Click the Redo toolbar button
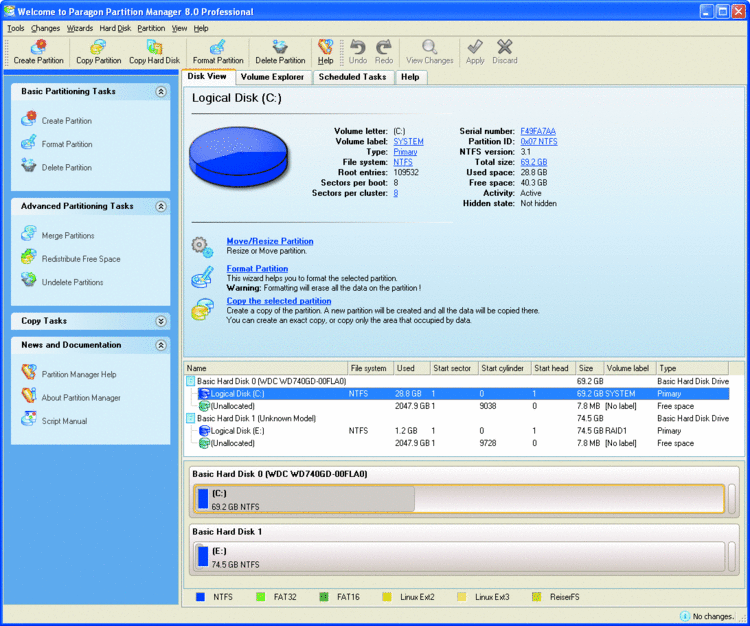 (x=384, y=52)
